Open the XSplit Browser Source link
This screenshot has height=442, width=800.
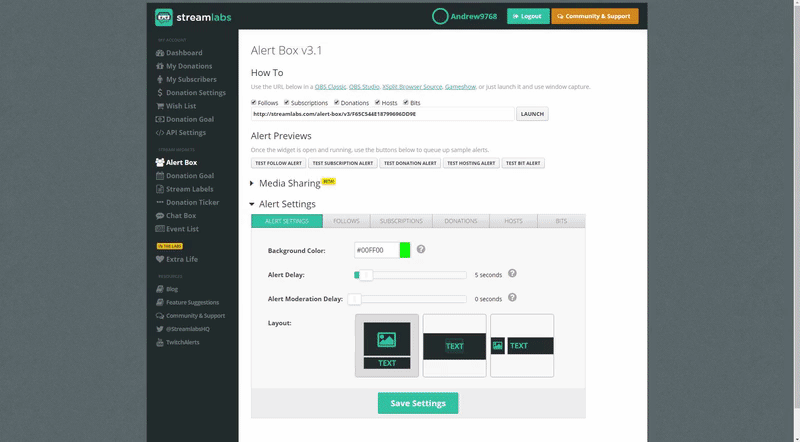click(412, 87)
